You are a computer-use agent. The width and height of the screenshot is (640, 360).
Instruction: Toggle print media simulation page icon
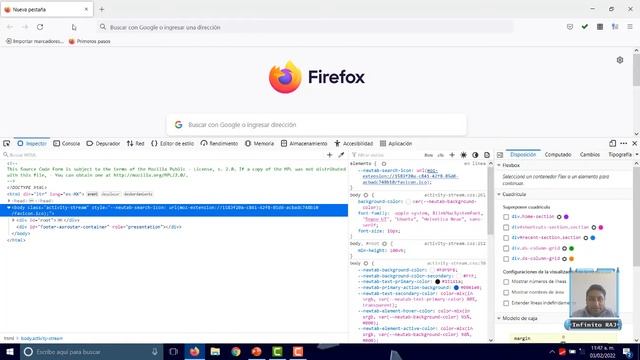pos(487,155)
